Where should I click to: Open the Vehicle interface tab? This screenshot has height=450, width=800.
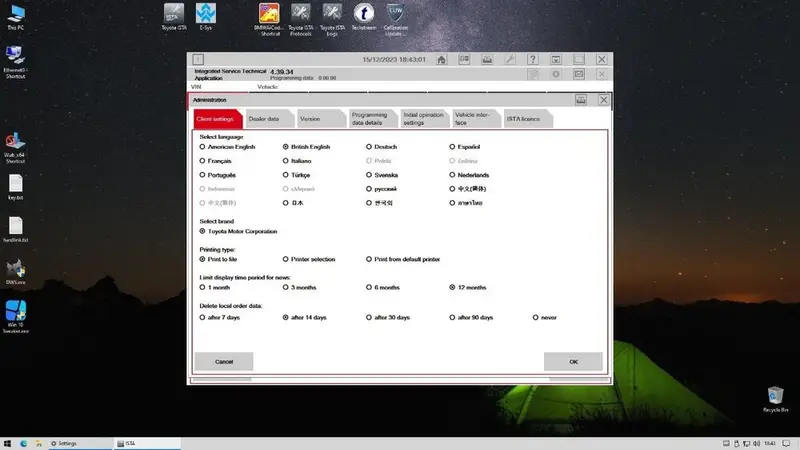click(476, 119)
